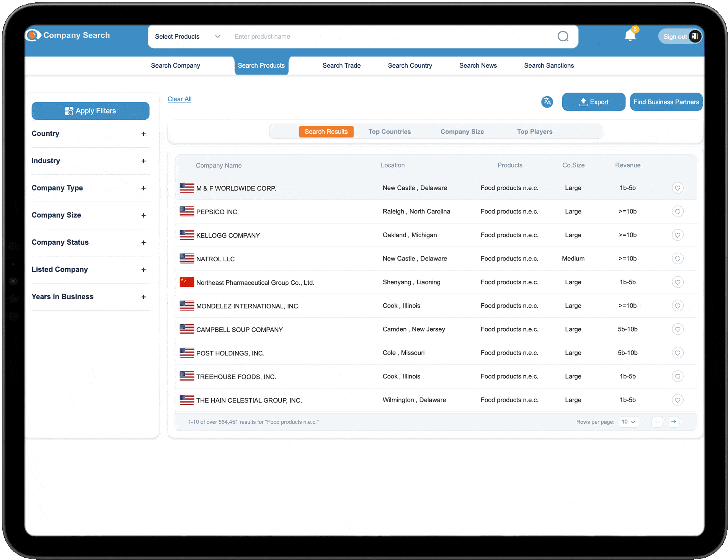The image size is (728, 560).
Task: Click the Export button
Action: pos(594,102)
